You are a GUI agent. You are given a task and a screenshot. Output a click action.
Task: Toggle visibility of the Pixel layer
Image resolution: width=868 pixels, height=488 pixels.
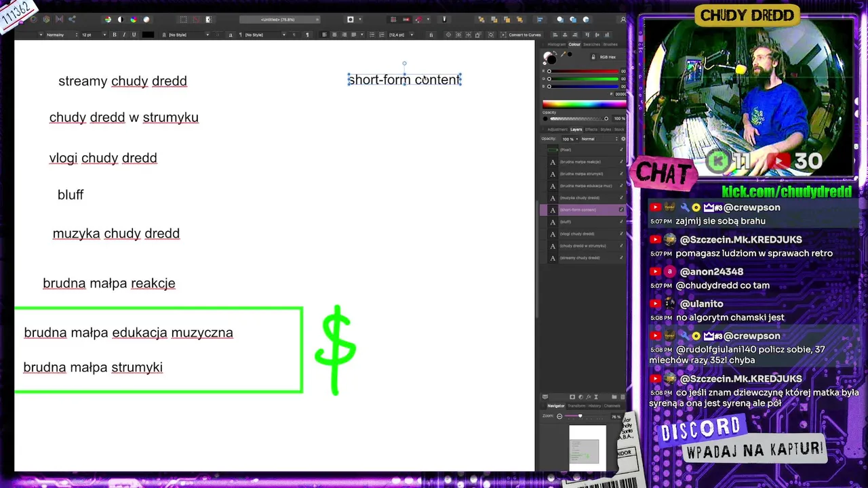click(x=621, y=149)
